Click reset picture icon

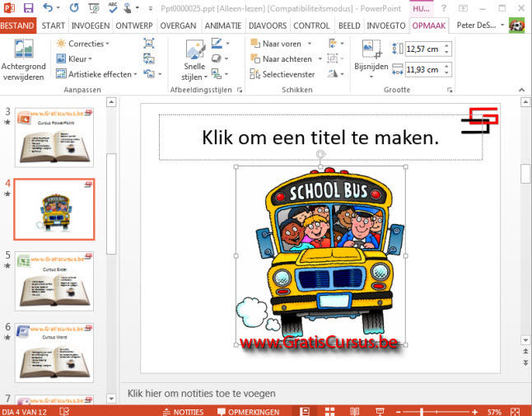click(x=148, y=73)
